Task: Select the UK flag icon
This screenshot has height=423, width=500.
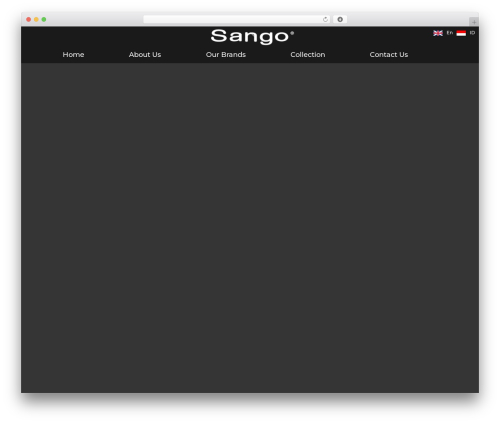Action: pos(438,33)
